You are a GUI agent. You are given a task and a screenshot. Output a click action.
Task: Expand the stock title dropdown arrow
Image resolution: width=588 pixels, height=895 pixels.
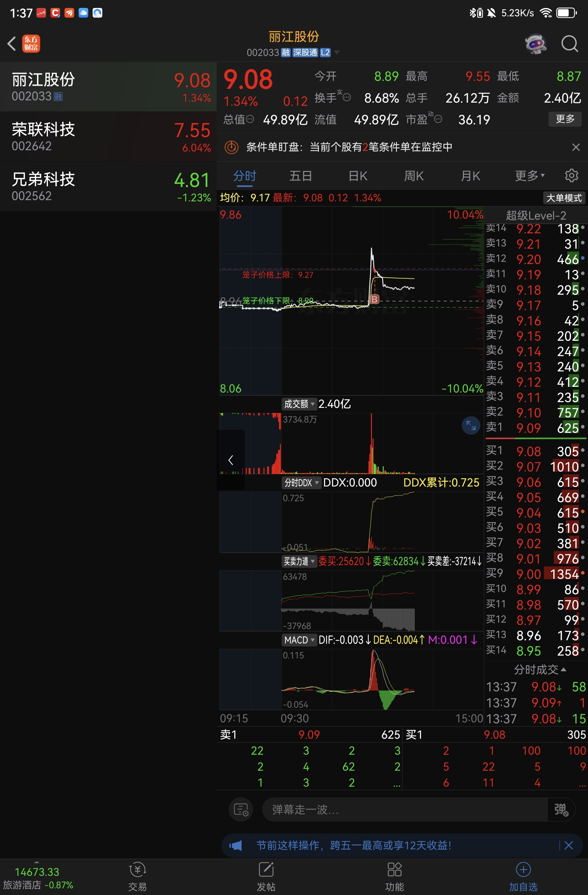(337, 52)
